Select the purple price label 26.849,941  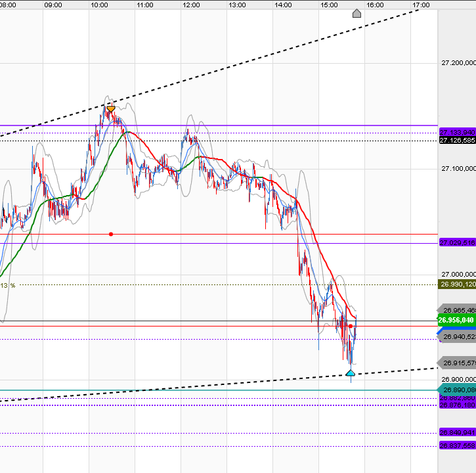pyautogui.click(x=457, y=432)
